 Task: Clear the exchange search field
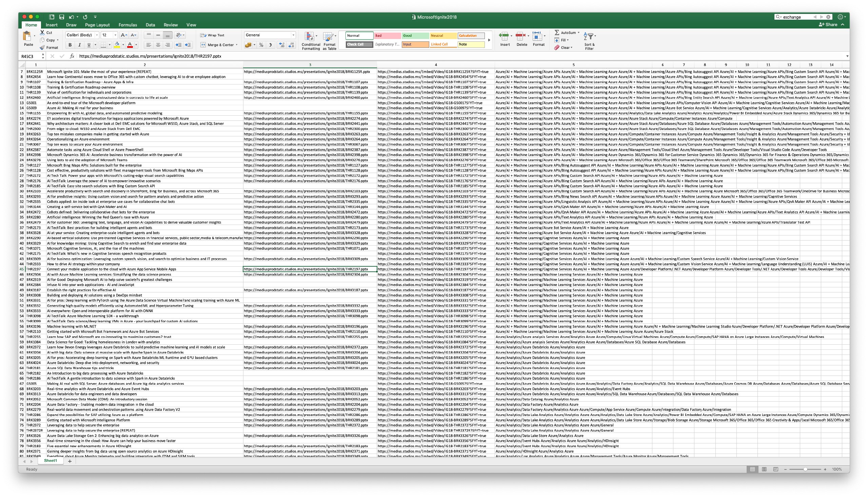[828, 17]
